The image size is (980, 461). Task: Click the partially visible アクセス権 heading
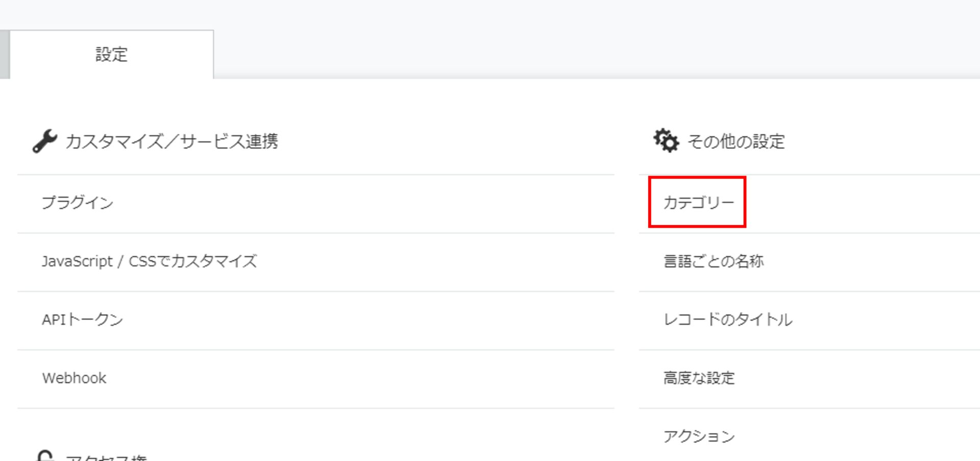[x=106, y=457]
